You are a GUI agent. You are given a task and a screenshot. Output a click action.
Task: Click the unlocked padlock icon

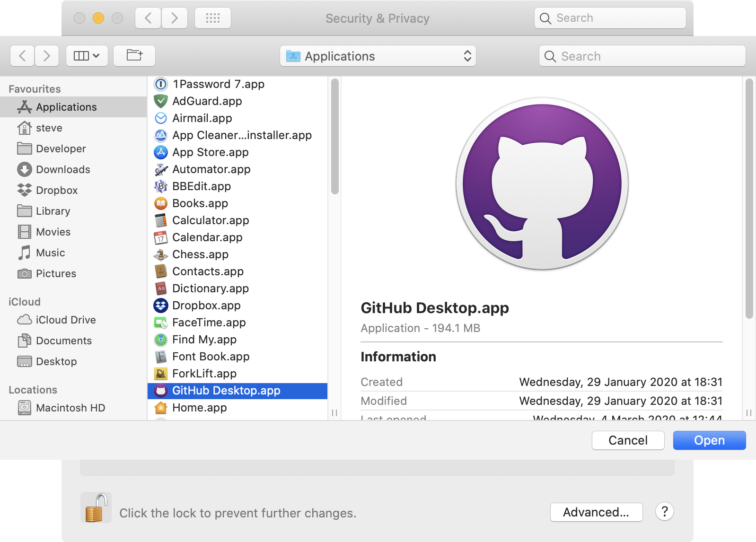[x=96, y=508]
